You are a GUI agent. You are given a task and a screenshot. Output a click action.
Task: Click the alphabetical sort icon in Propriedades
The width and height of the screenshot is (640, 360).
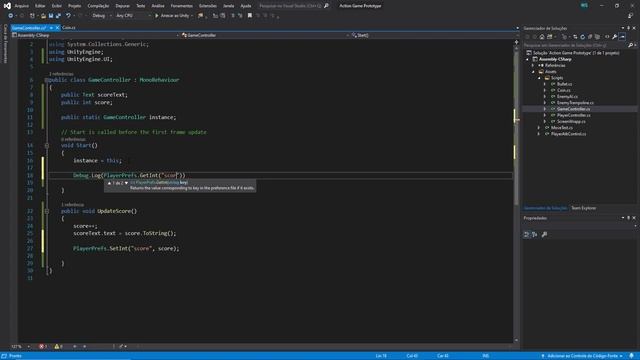click(535, 234)
